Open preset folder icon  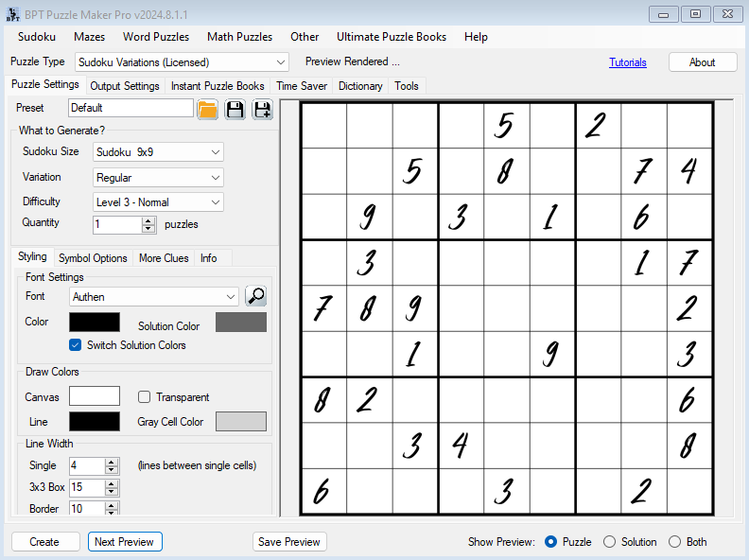pyautogui.click(x=207, y=110)
